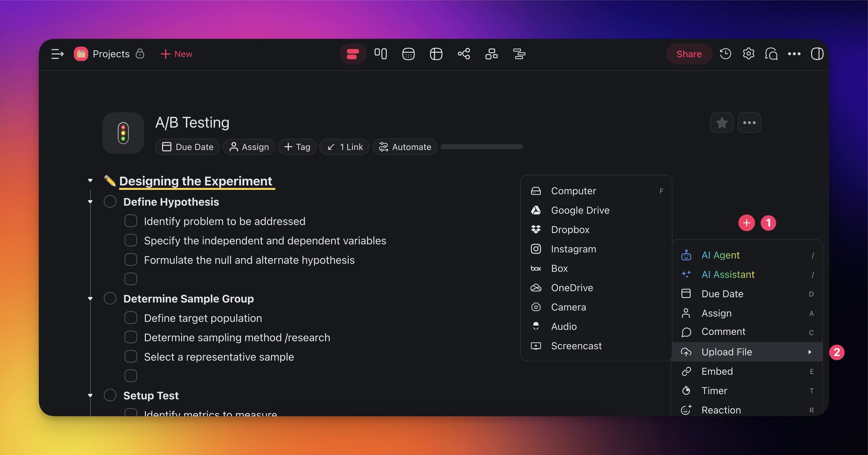Select Embed from the add menu
868x455 pixels.
717,371
